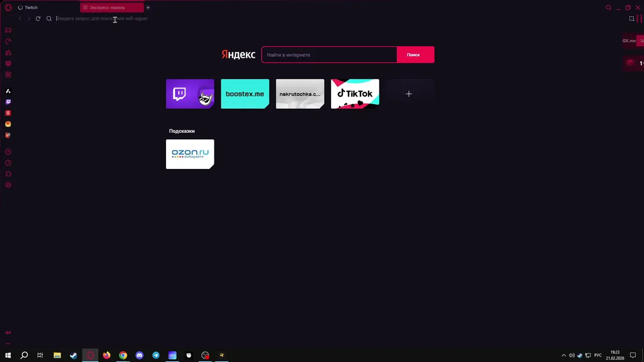Open the Player icon in sidebar
Image resolution: width=644 pixels, height=362 pixels.
point(8,152)
